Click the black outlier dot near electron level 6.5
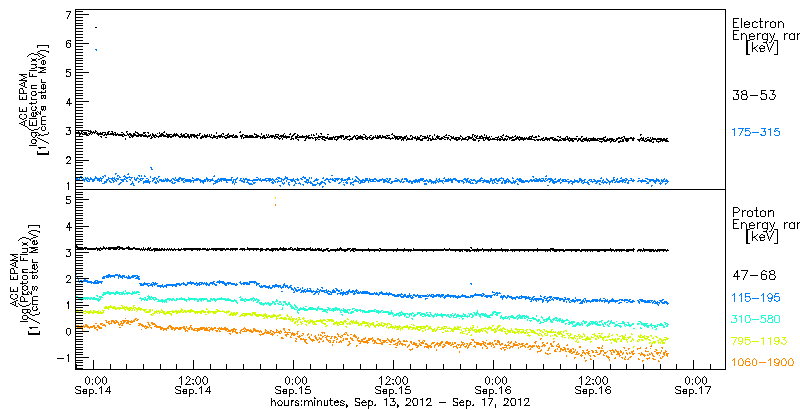 (96, 28)
